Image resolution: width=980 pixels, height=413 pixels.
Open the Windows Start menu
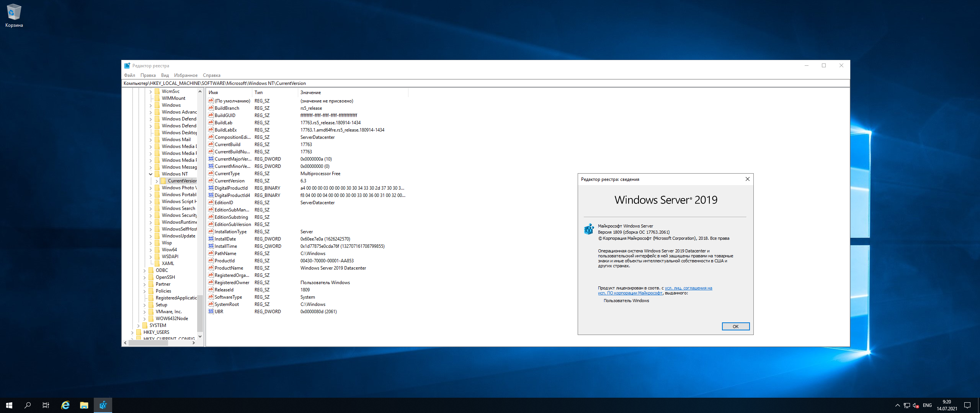coord(9,405)
